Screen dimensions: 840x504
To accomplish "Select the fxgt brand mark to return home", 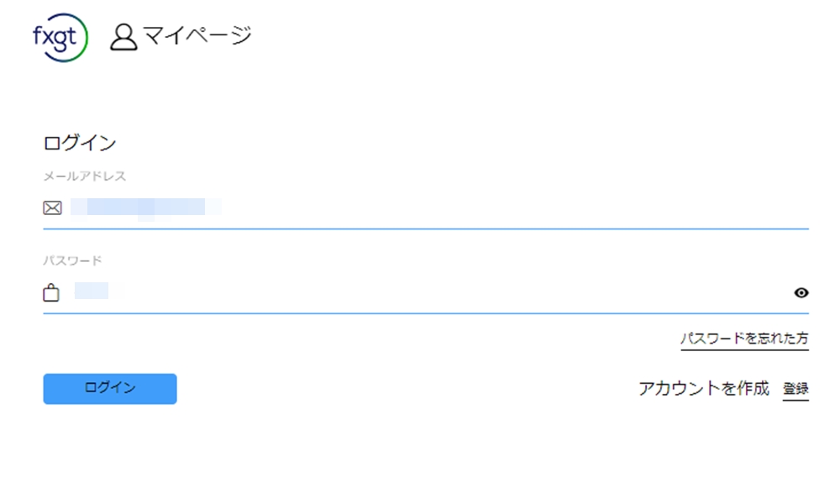I will coord(59,37).
